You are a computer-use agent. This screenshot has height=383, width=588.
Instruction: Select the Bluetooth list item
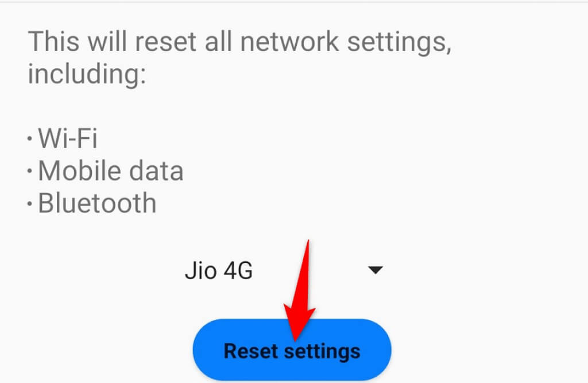(97, 203)
